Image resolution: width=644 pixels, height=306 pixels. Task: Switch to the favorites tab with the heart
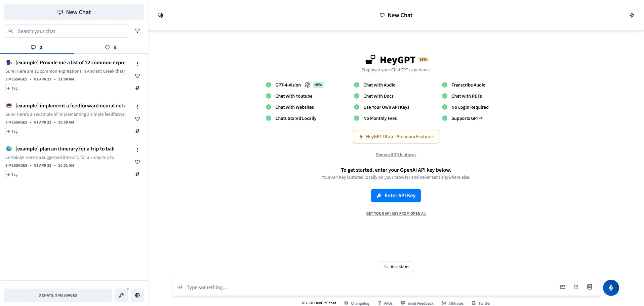coord(111,47)
